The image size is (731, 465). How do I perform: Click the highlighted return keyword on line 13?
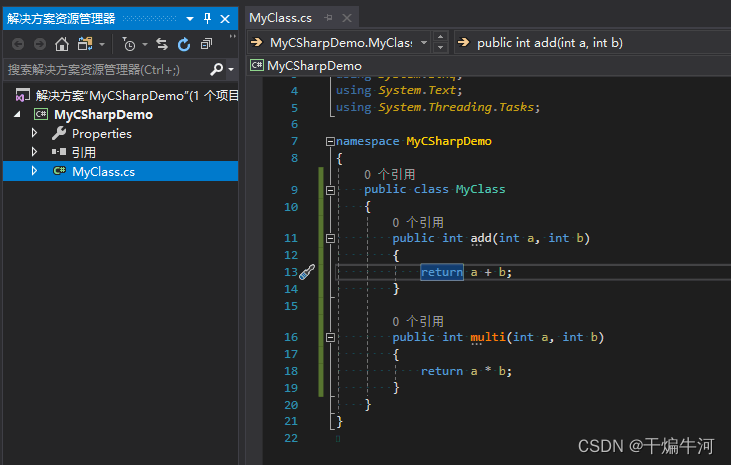441,272
